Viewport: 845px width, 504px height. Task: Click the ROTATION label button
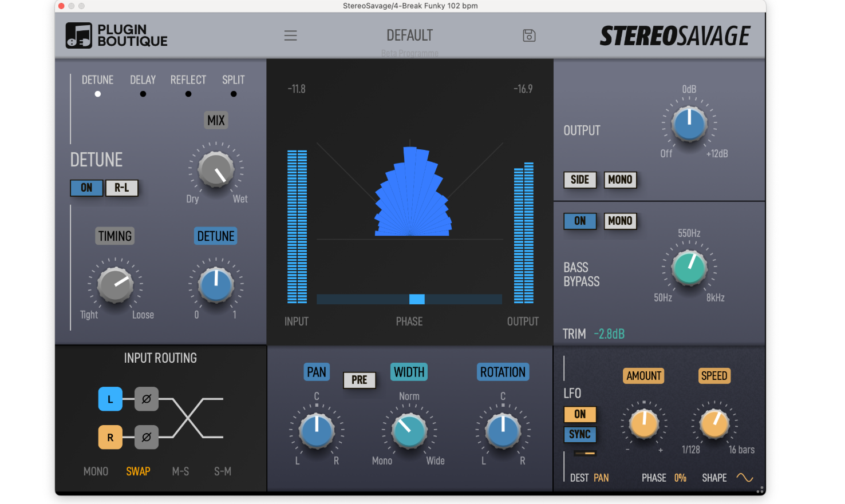click(503, 372)
